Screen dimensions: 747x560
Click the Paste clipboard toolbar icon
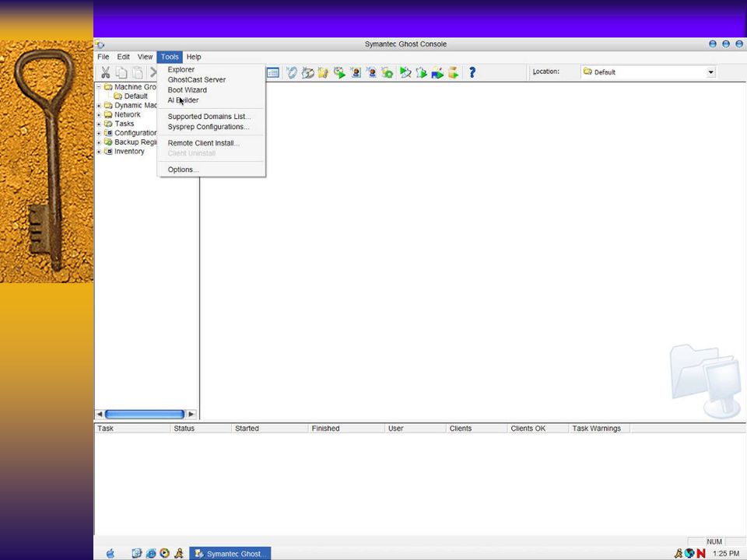(x=137, y=72)
